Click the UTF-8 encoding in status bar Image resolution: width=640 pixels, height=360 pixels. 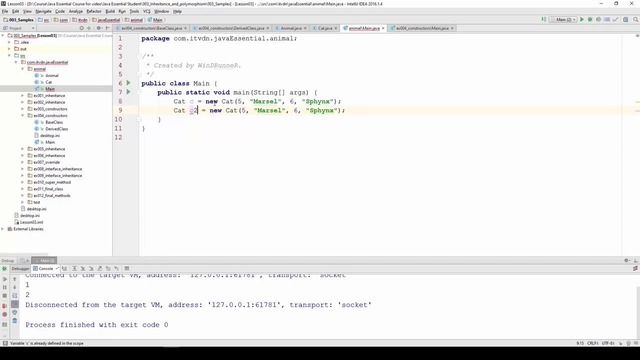[x=608, y=343]
